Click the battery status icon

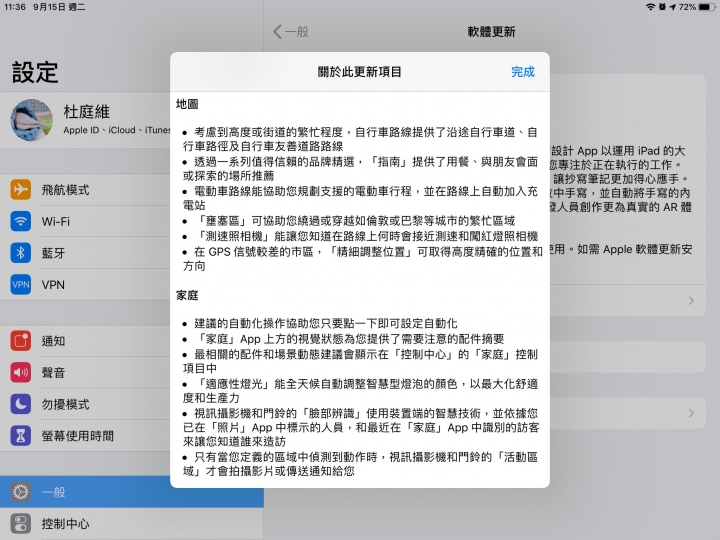707,7
